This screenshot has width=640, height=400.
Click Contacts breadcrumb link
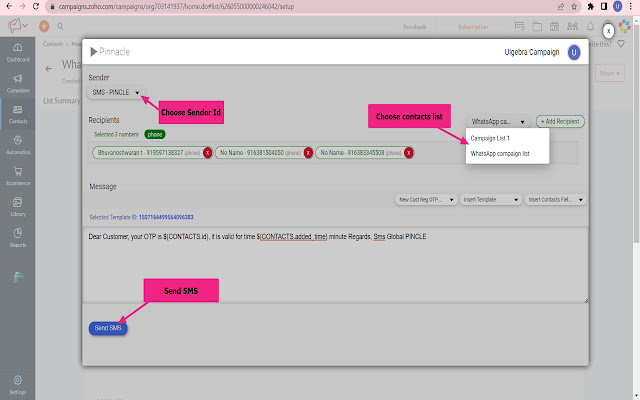pos(53,44)
